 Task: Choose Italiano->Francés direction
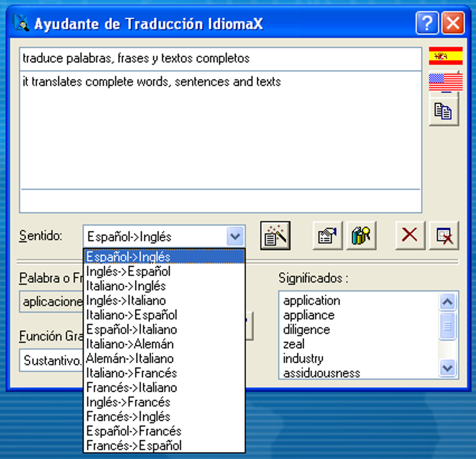[x=164, y=373]
